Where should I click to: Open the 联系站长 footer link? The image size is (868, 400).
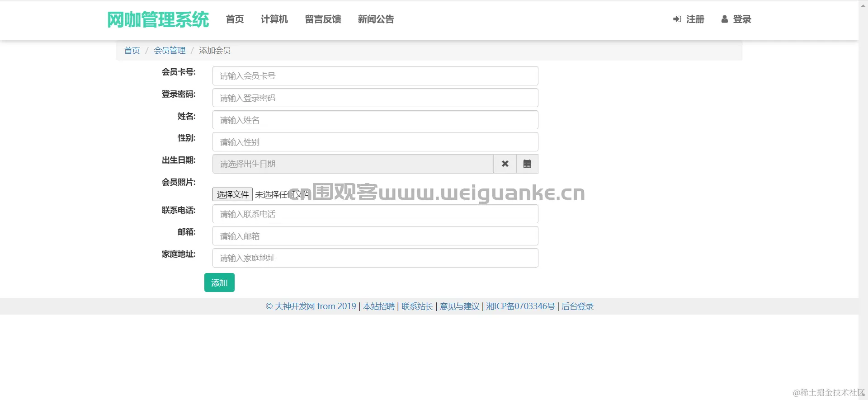click(x=417, y=306)
